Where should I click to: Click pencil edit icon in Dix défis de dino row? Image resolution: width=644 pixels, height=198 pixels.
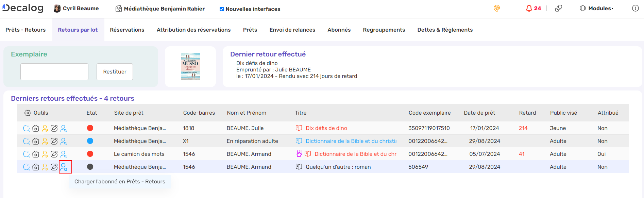click(x=54, y=128)
